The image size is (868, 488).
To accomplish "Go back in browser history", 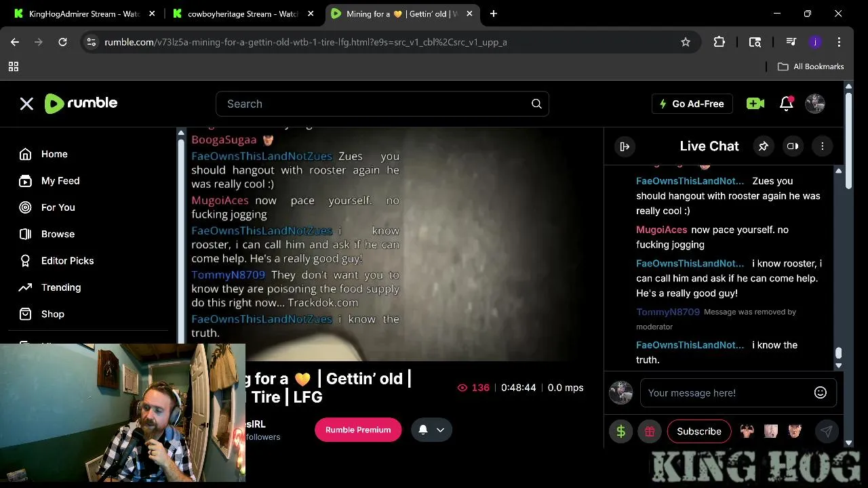I will pos(15,42).
